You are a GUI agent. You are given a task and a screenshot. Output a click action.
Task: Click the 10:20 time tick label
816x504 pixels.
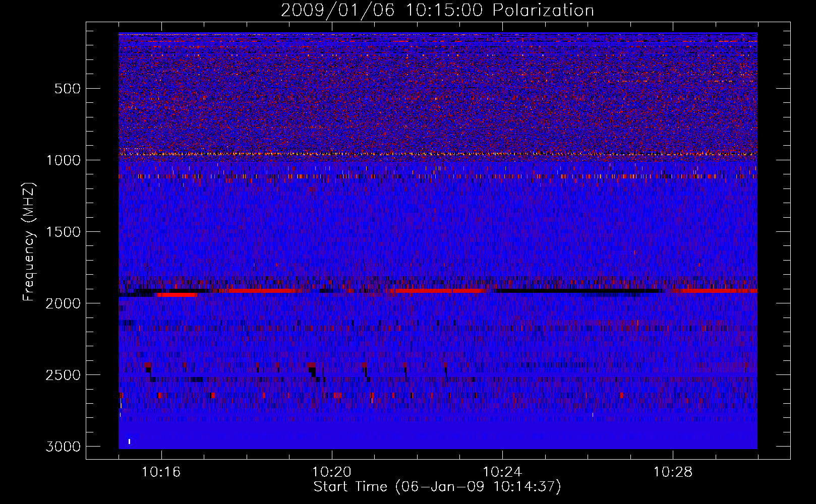tap(332, 472)
